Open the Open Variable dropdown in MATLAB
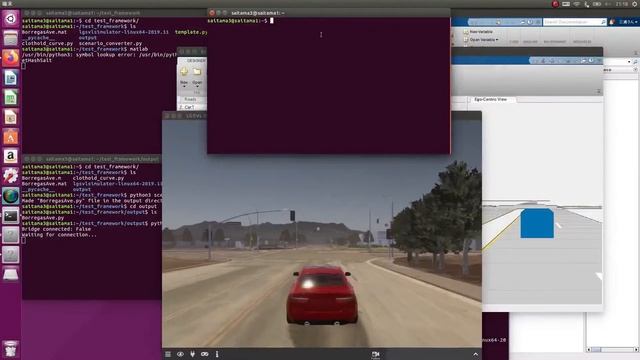This screenshot has width=640, height=360. tap(482, 40)
